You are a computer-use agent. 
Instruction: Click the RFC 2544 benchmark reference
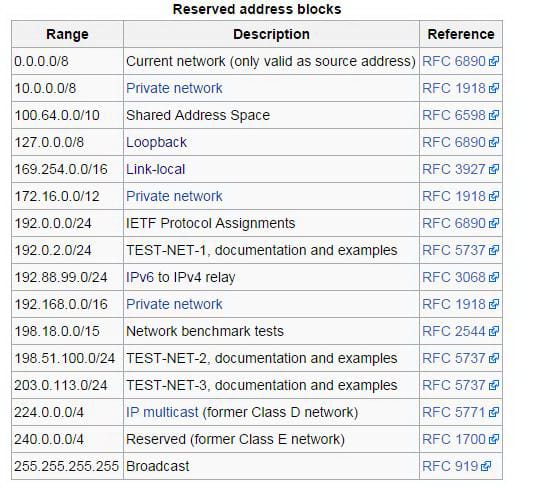point(454,331)
